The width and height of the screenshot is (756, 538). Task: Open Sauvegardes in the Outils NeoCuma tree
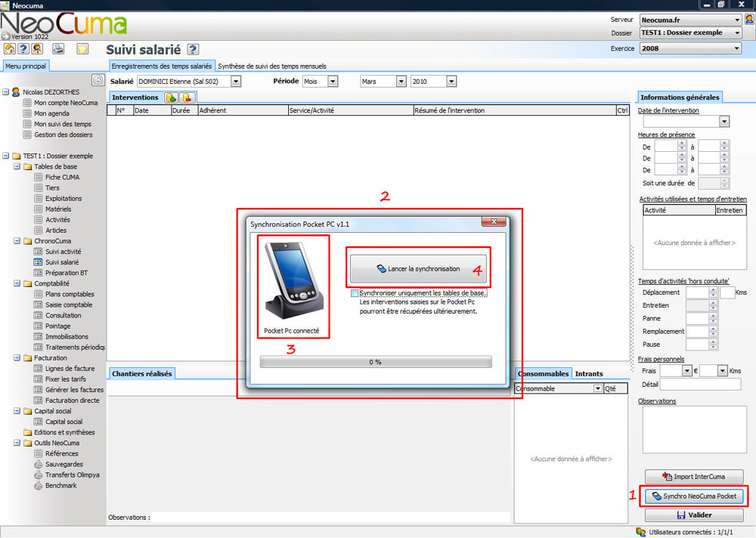(64, 464)
